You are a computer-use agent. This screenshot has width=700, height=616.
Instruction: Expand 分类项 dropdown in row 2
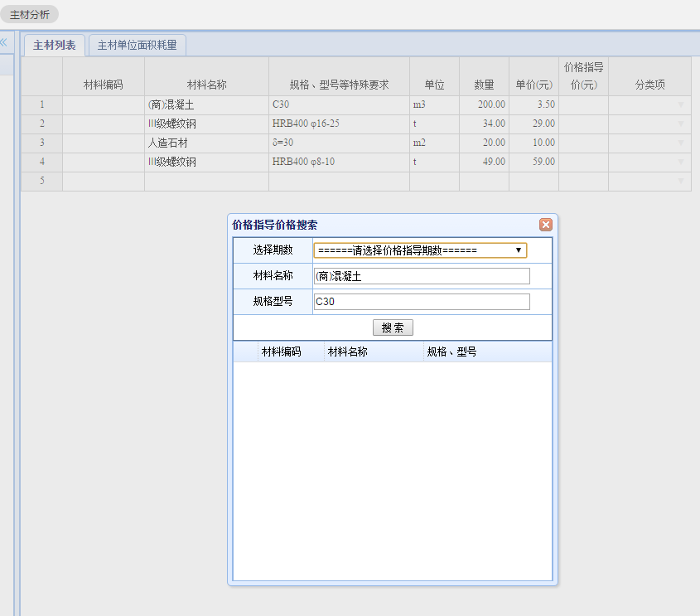pyautogui.click(x=681, y=124)
